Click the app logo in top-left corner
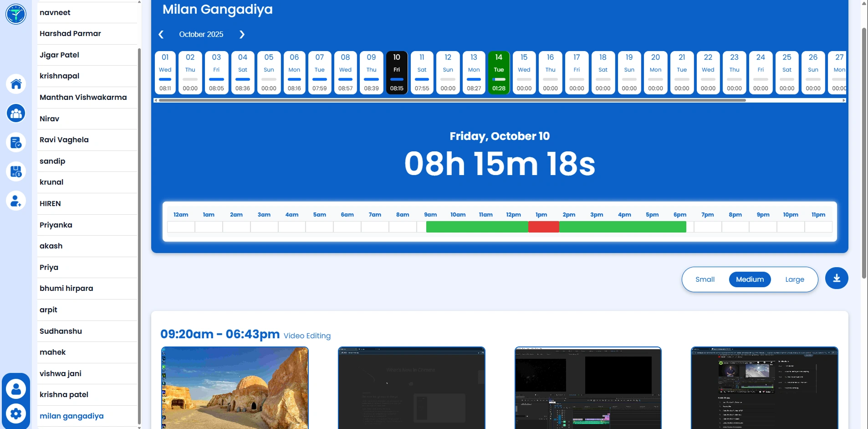The width and height of the screenshot is (868, 429). coord(16,14)
